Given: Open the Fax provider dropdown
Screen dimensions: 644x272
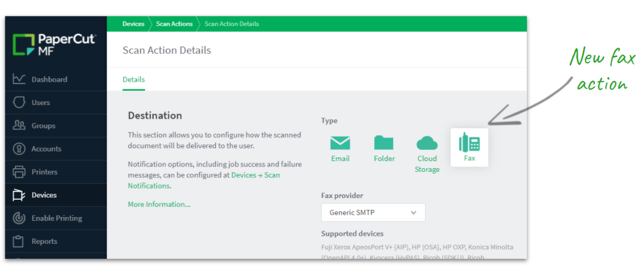Looking at the screenshot, I should point(373,212).
